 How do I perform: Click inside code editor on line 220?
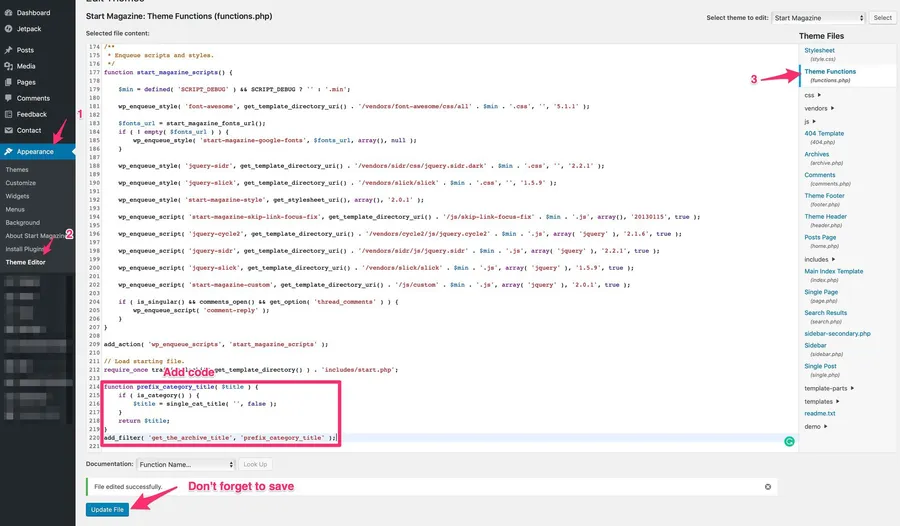click(500, 438)
